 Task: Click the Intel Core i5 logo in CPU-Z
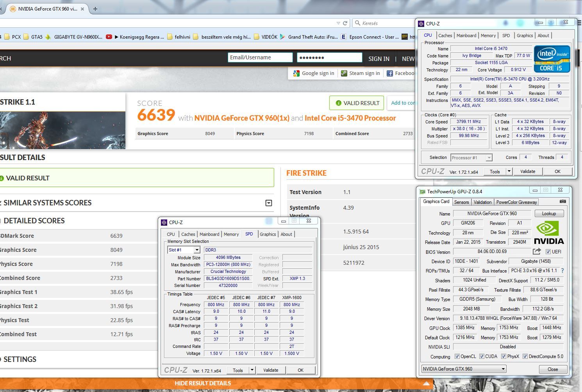[552, 59]
